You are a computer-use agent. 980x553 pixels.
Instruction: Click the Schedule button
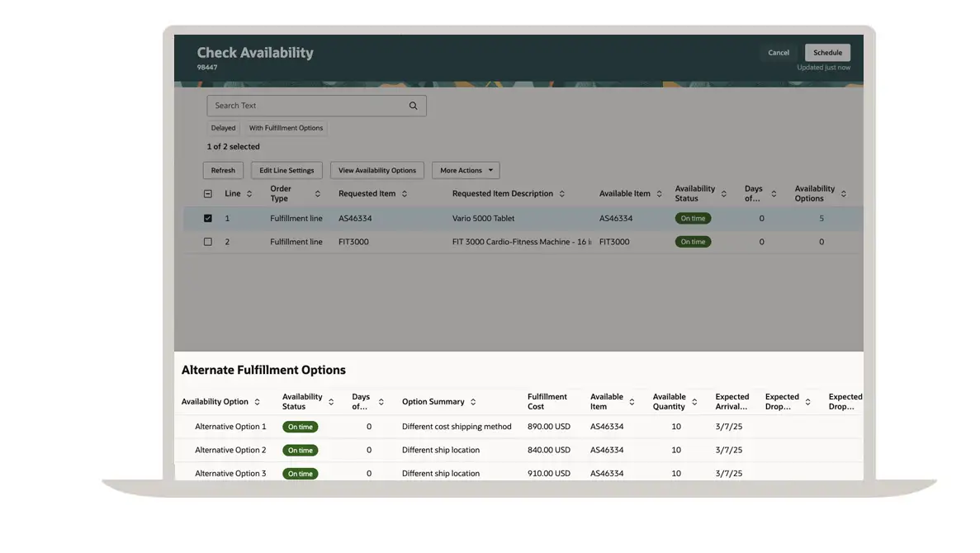[x=827, y=53]
